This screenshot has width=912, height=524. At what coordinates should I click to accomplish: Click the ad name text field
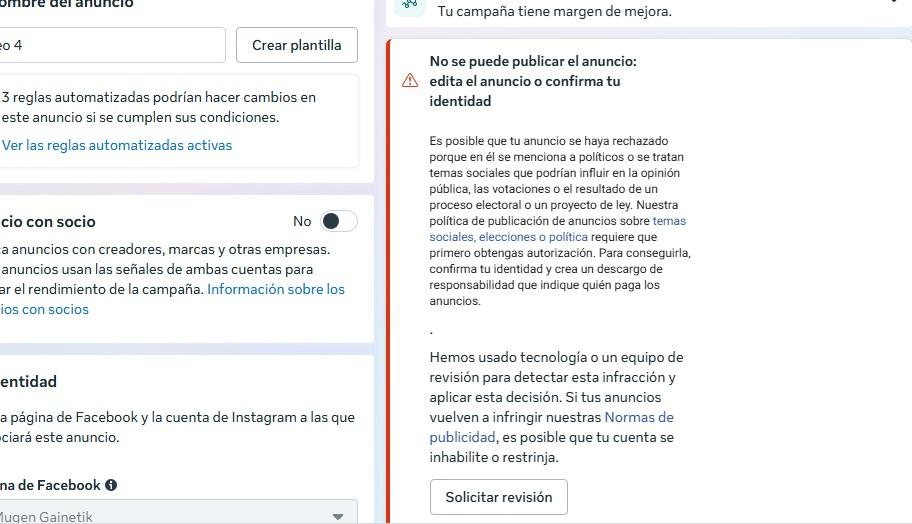[x=110, y=45]
